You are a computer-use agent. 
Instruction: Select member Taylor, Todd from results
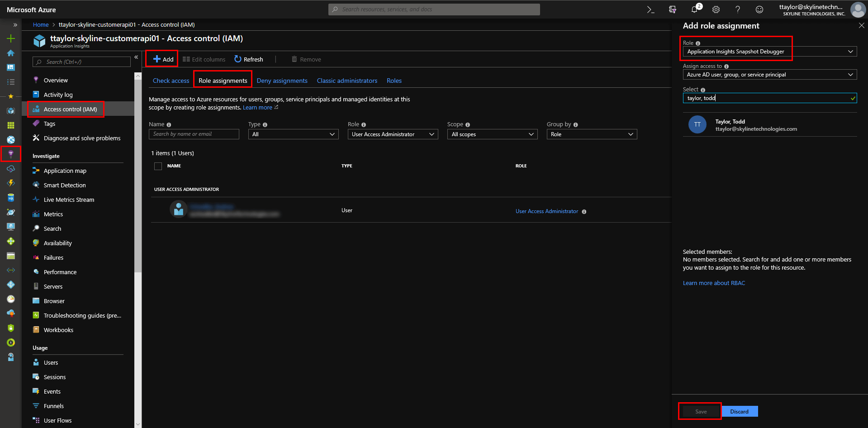(770, 125)
